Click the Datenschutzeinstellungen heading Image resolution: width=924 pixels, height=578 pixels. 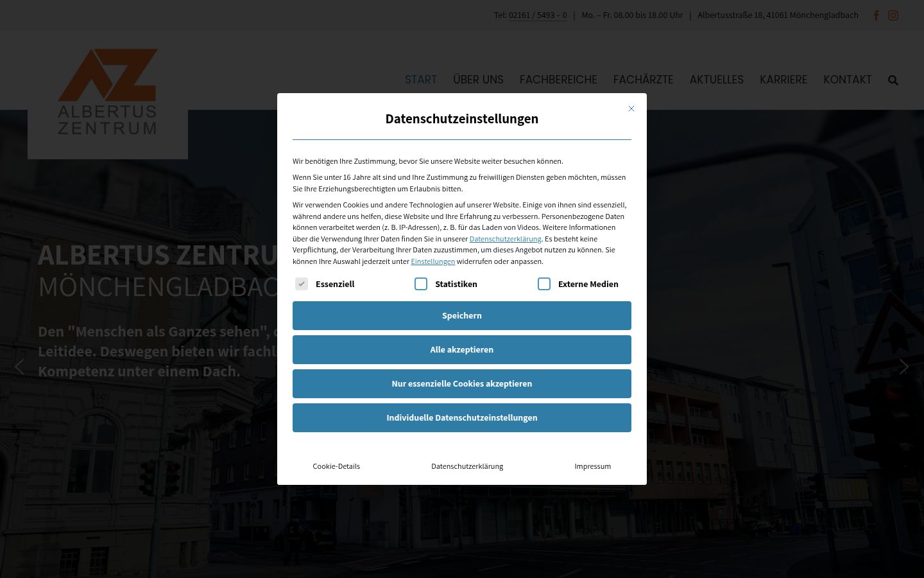(462, 119)
